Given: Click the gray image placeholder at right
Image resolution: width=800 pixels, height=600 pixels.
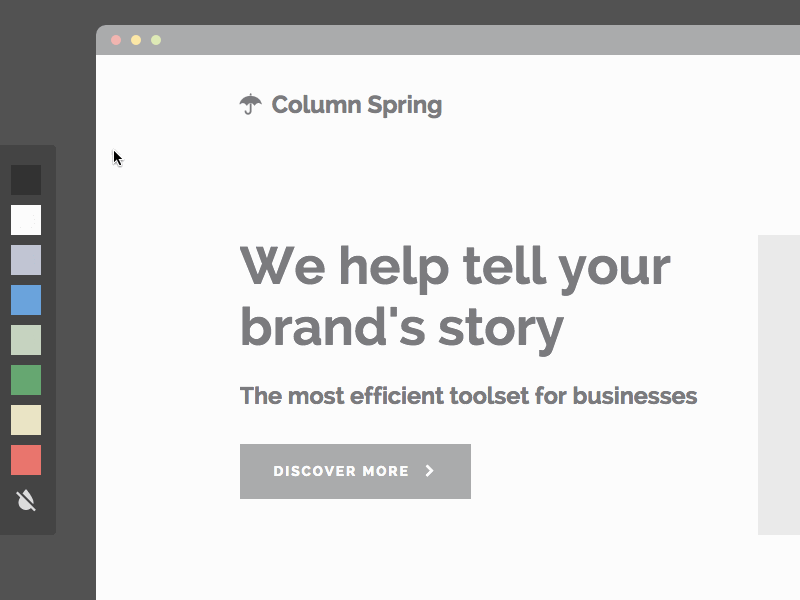Looking at the screenshot, I should [x=779, y=385].
